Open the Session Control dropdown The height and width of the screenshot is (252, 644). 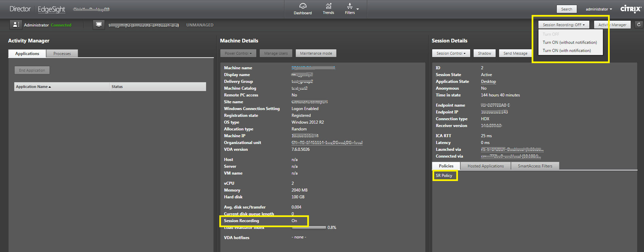[451, 53]
